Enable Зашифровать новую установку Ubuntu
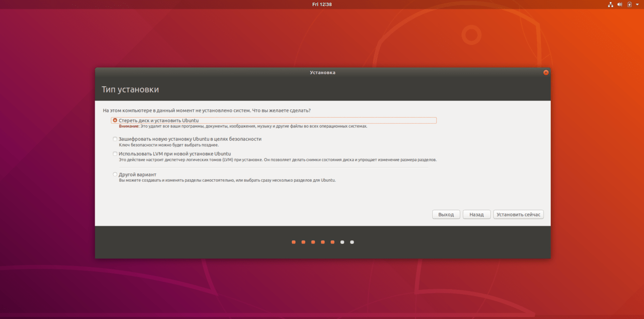 click(115, 139)
